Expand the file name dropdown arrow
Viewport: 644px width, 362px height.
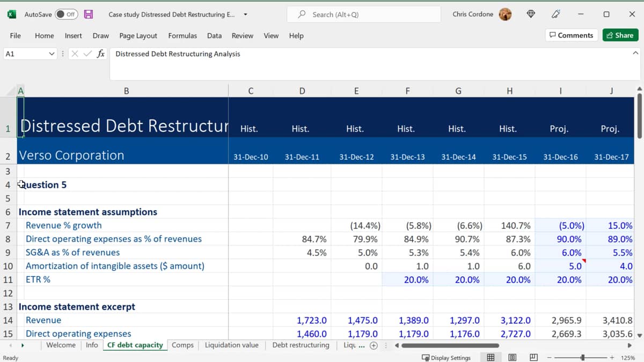coord(245,14)
